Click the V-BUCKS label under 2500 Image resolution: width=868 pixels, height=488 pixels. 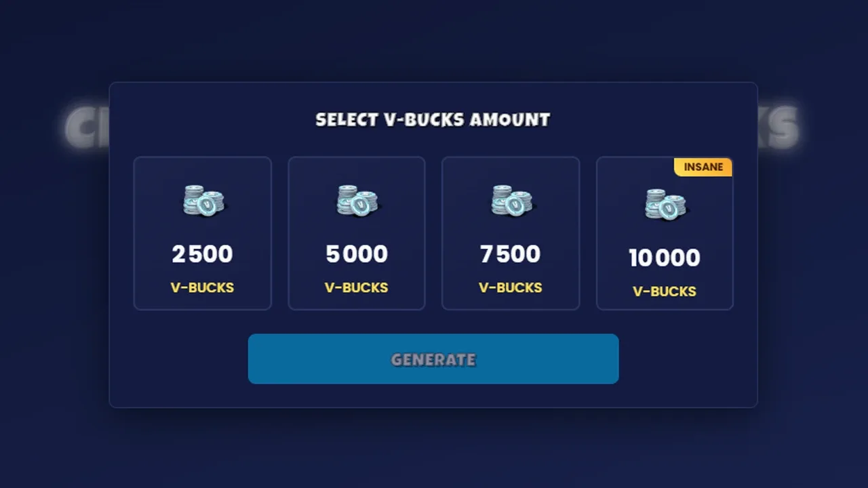tap(203, 287)
